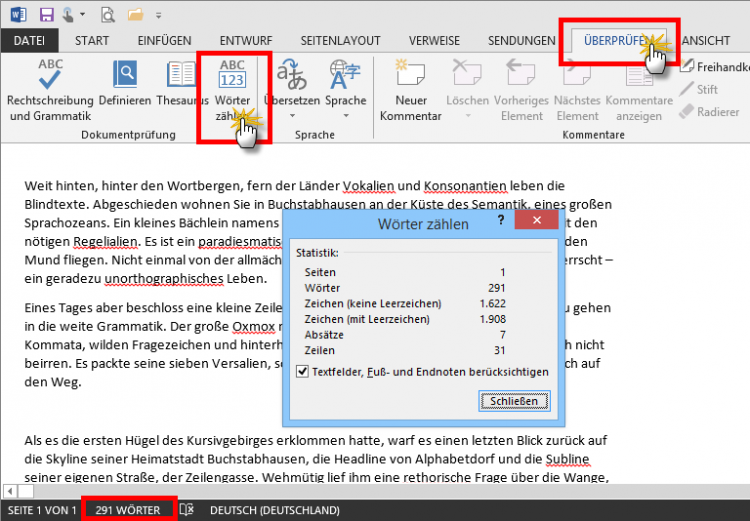Screen dimensions: 750x521
Task: Switch to the EINFÜGEN tab
Action: click(164, 41)
